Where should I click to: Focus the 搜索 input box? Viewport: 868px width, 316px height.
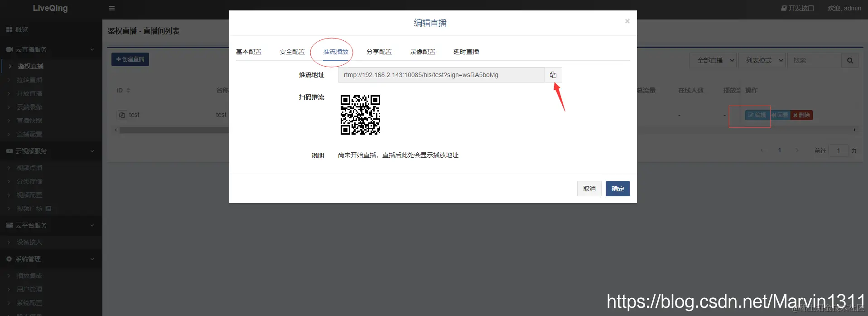click(x=814, y=60)
